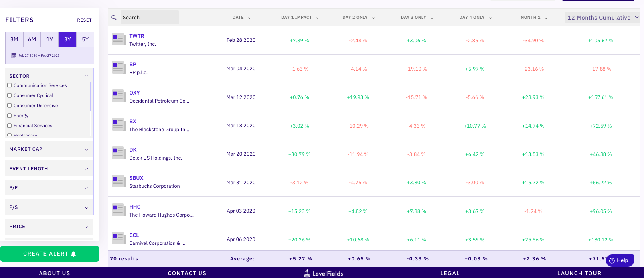Tick the Financial Services checkbox
This screenshot has width=644, height=278.
tap(9, 126)
